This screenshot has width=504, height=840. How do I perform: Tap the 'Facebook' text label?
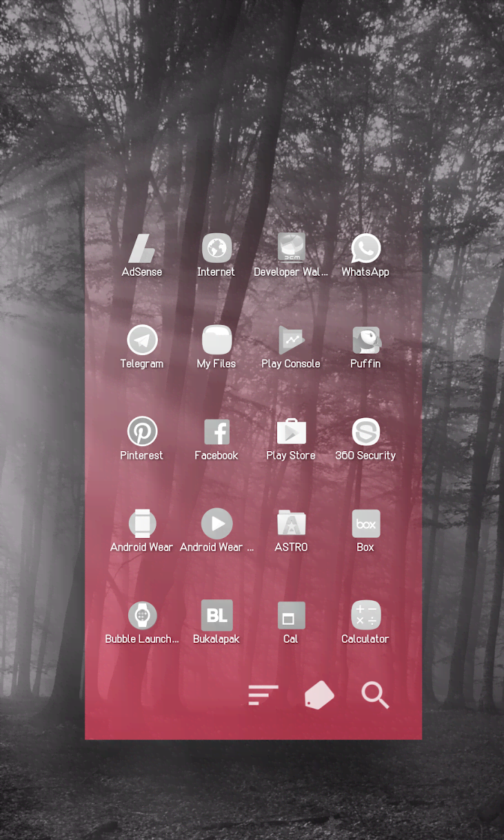pos(216,455)
